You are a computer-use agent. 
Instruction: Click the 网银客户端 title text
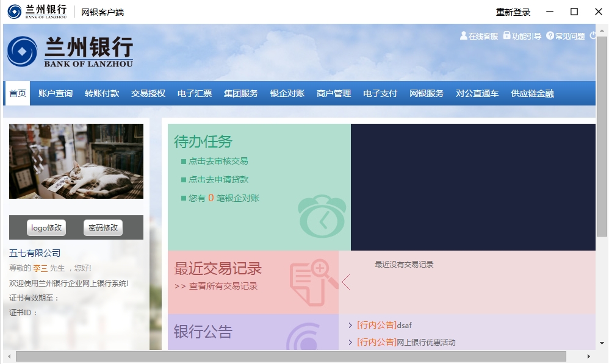[103, 12]
